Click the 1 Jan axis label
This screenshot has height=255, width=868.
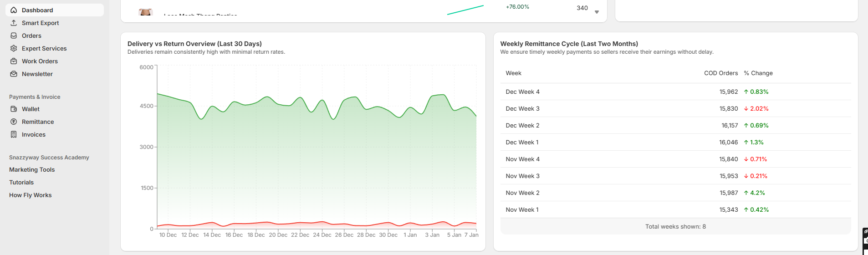410,235
